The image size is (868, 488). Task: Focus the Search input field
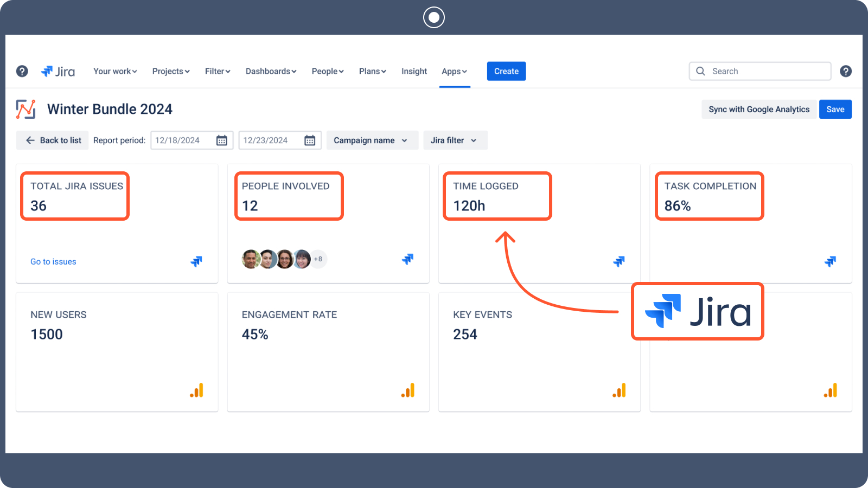pos(760,71)
